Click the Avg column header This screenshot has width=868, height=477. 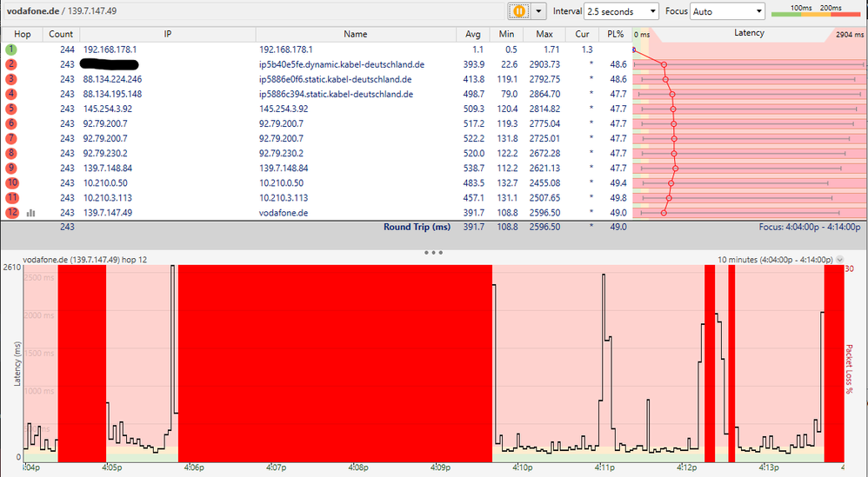473,34
